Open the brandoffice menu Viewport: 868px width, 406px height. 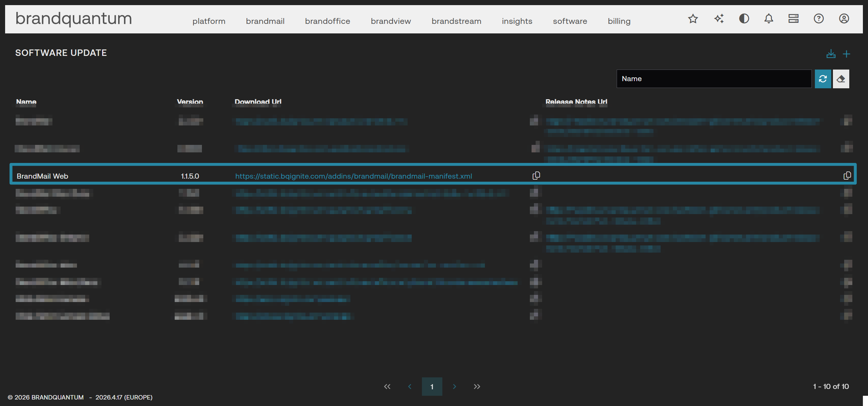328,21
